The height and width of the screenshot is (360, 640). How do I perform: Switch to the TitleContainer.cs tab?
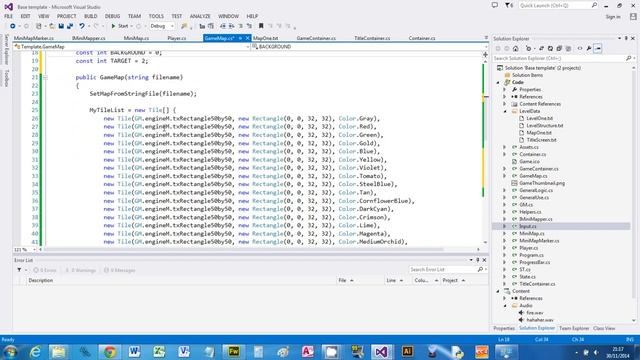[372, 38]
